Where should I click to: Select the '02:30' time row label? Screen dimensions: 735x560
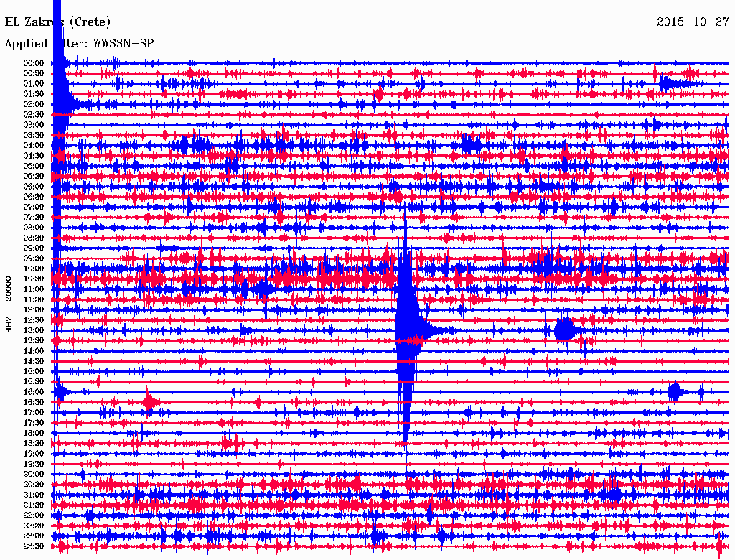coord(34,115)
